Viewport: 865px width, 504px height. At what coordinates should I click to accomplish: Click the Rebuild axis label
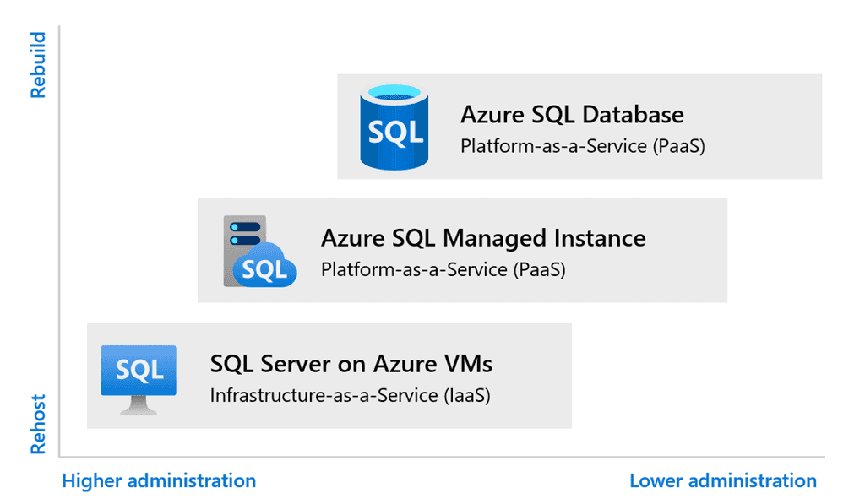(x=37, y=65)
